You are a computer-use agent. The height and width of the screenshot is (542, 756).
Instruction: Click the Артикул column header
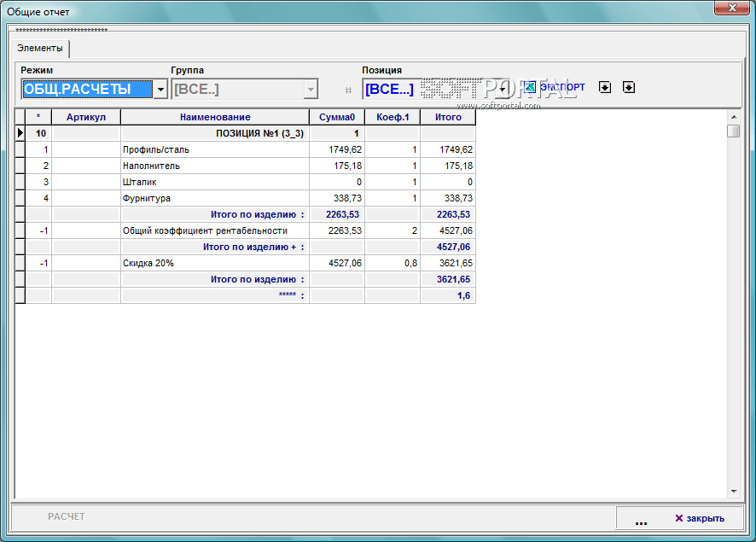click(86, 117)
